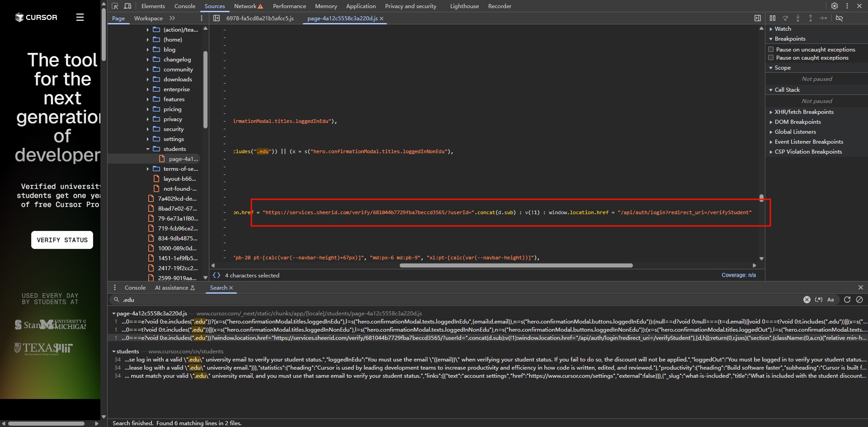Switch to the Network tab
This screenshot has height=427, width=868.
click(x=245, y=6)
